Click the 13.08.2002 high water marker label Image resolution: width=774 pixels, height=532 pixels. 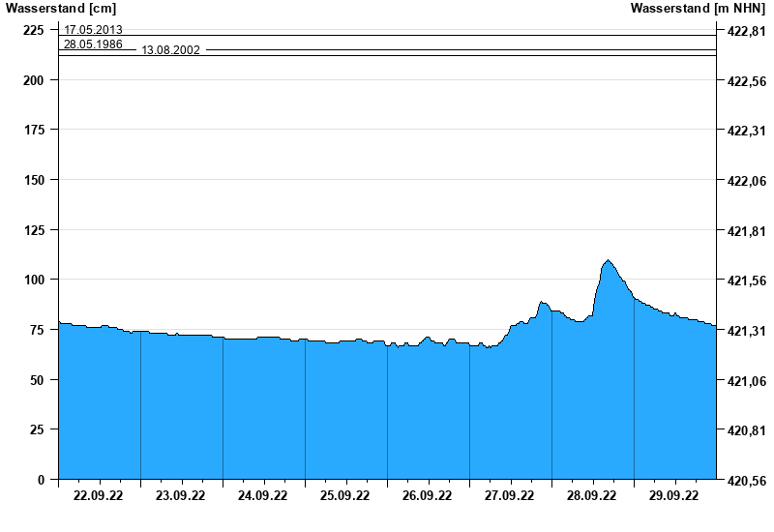[171, 50]
